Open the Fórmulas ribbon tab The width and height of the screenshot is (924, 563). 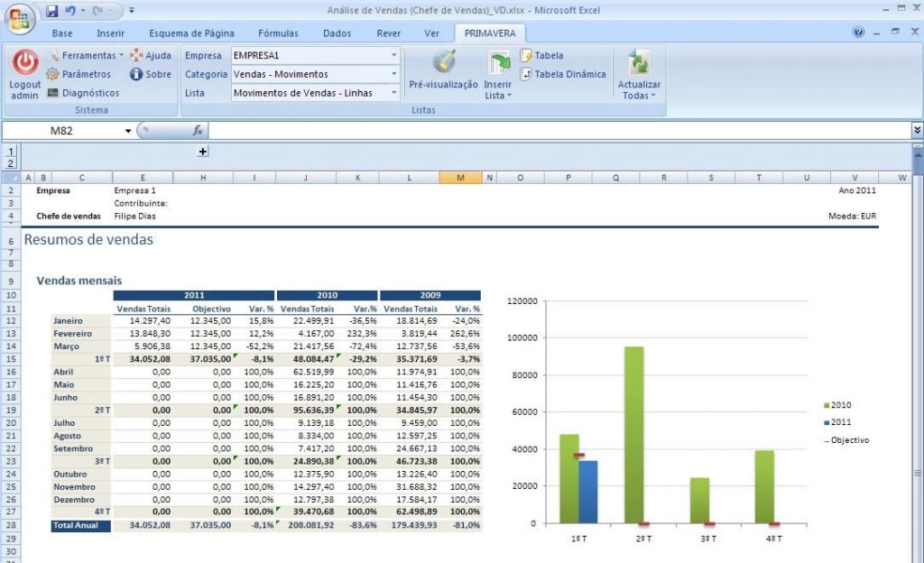tap(278, 32)
